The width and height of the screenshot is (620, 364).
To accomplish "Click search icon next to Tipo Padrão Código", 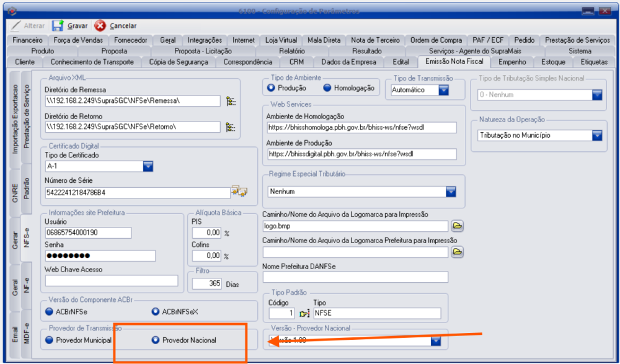I will [x=304, y=314].
